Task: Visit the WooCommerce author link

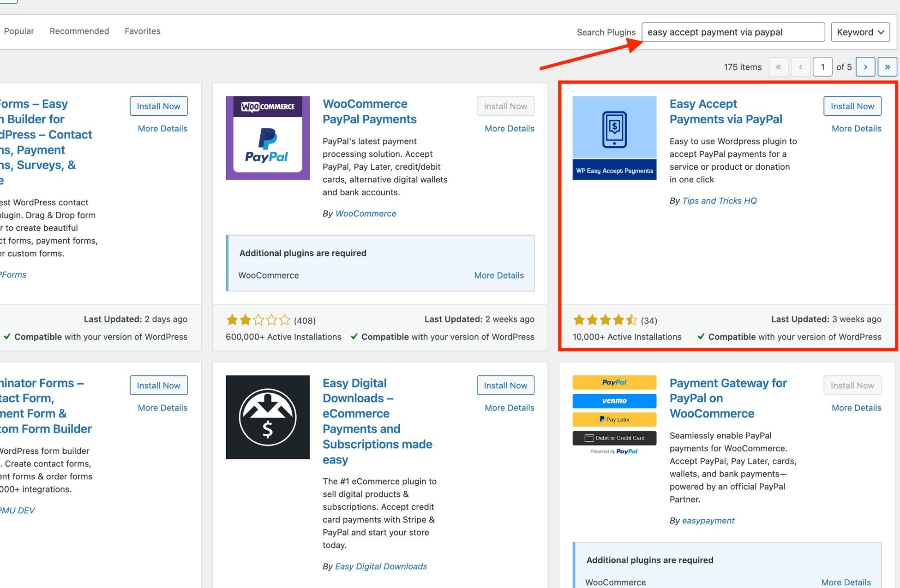Action: [366, 214]
